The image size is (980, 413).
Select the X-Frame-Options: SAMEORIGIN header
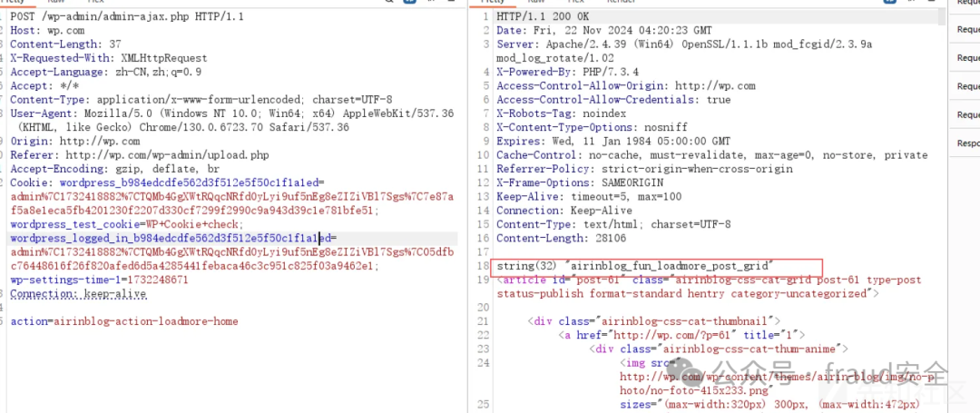coord(579,182)
